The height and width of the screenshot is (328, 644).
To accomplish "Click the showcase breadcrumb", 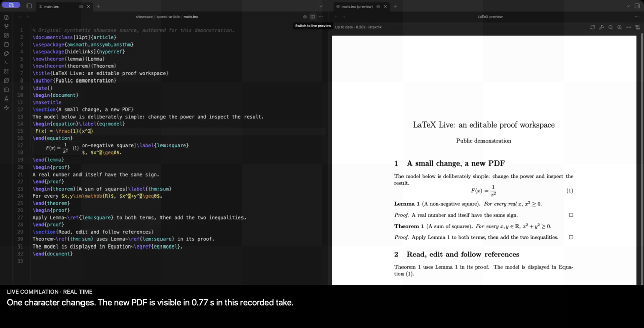I will 144,17.
